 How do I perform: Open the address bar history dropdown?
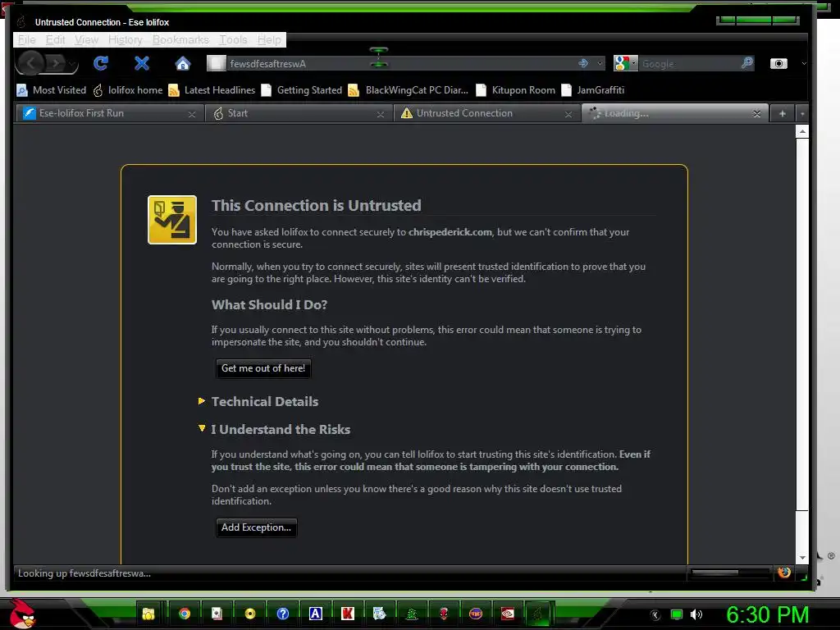(600, 63)
